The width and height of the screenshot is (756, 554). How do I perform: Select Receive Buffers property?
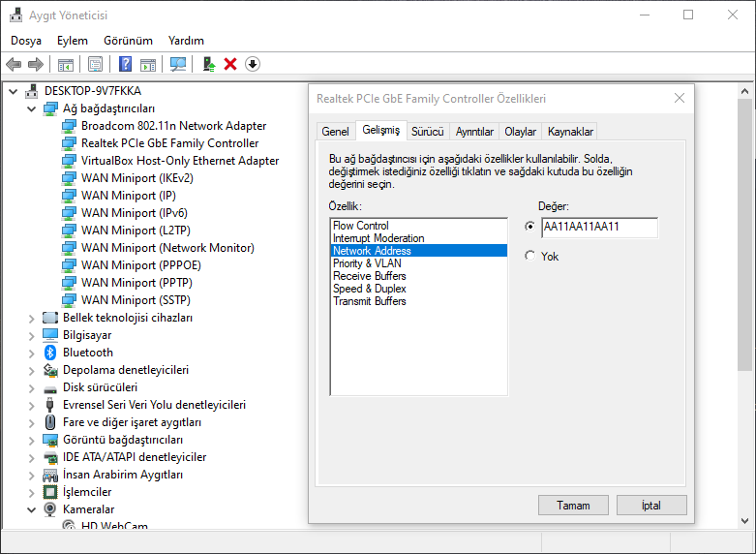pos(419,276)
